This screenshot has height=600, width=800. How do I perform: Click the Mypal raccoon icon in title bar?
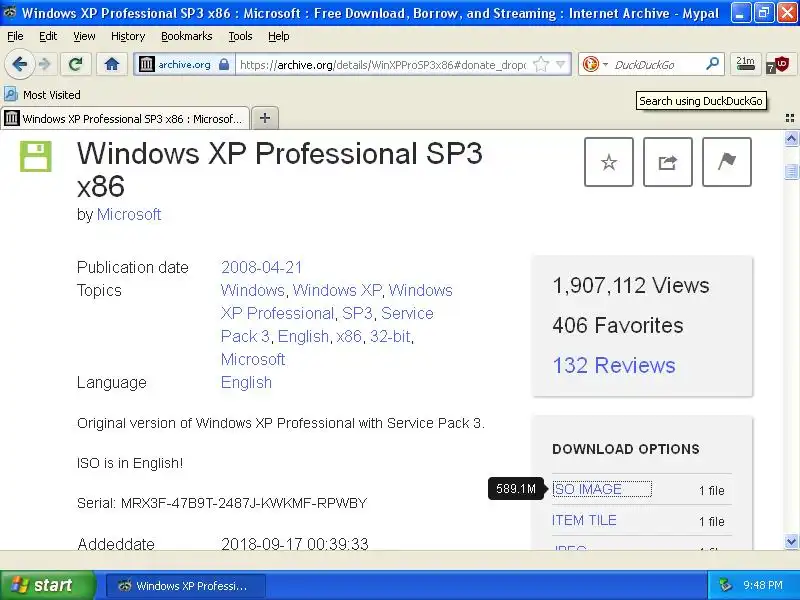tap(10, 12)
